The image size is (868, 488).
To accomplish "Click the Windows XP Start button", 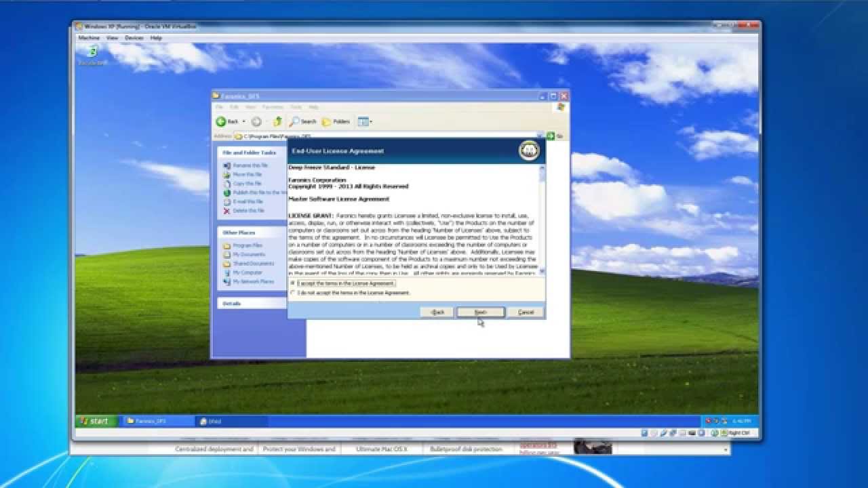I will [96, 421].
